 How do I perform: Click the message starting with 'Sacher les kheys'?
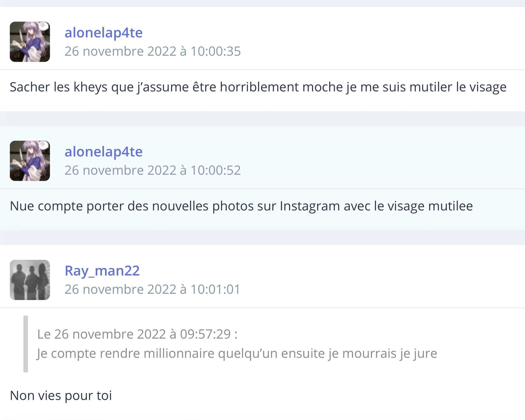pyautogui.click(x=258, y=87)
